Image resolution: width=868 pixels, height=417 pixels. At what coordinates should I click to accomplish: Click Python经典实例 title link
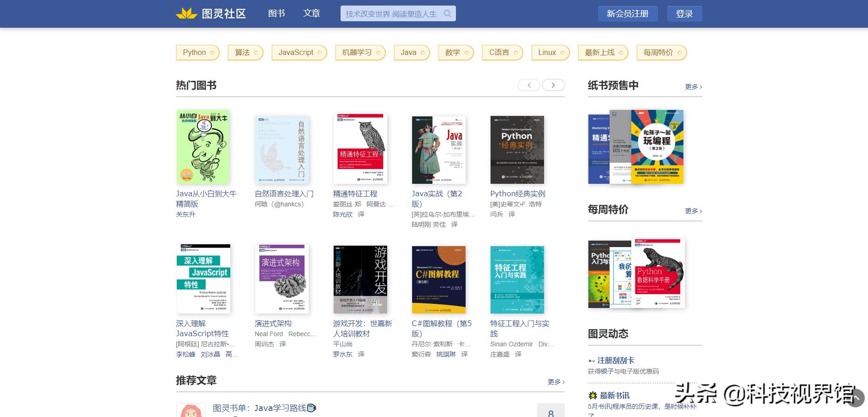517,193
